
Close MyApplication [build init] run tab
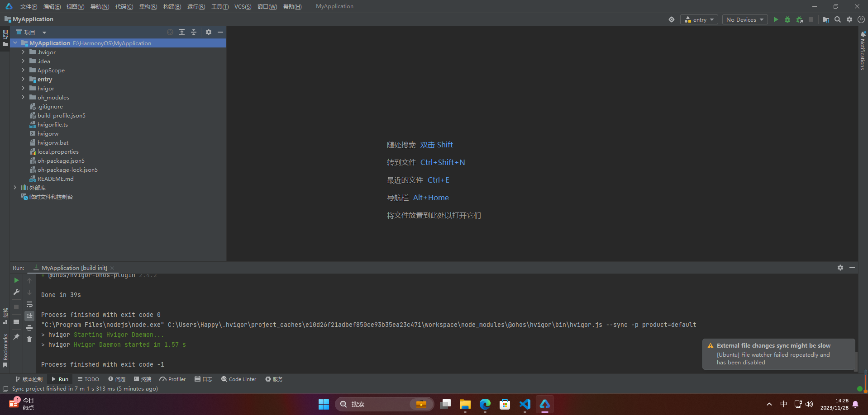(112, 268)
